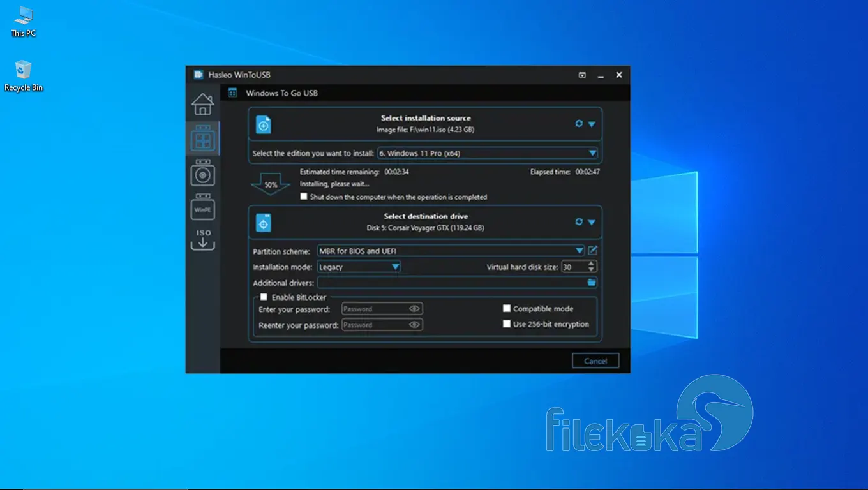The width and height of the screenshot is (868, 490).
Task: Show the entered password with the eye icon
Action: tap(415, 309)
